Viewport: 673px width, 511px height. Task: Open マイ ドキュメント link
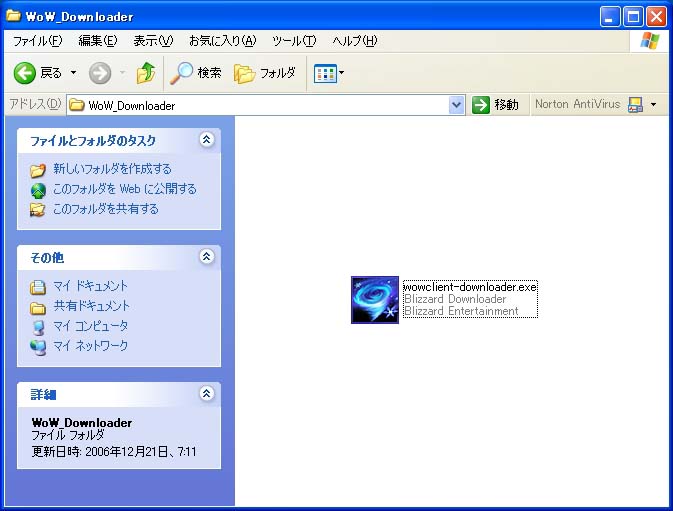(90, 286)
